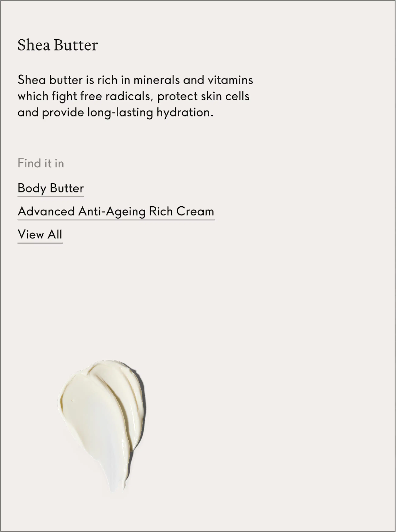Image resolution: width=396 pixels, height=532 pixels.
Task: Click the word 'Butter' in the Body Butter link
Action: (x=67, y=188)
